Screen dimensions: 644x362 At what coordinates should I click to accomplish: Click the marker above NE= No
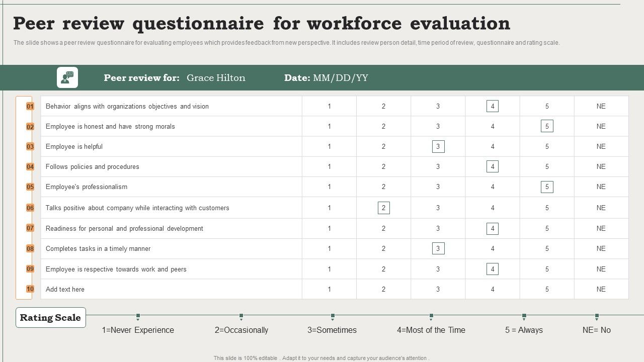pyautogui.click(x=597, y=316)
